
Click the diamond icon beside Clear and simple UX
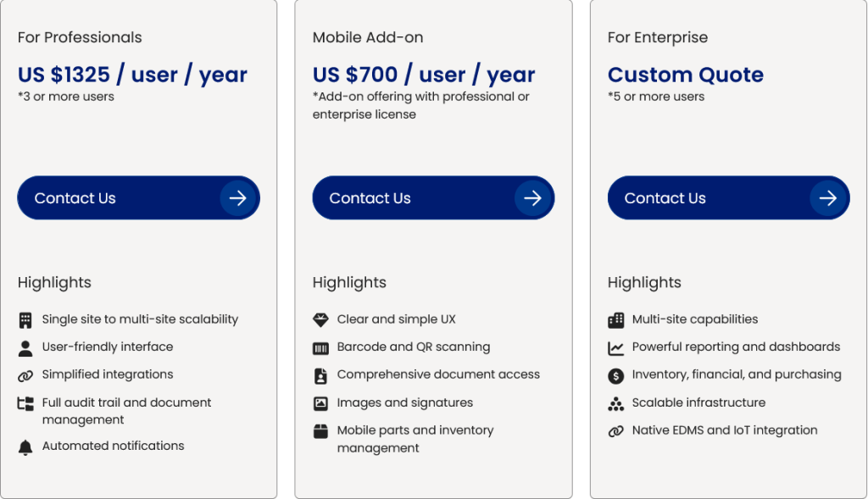(x=320, y=320)
